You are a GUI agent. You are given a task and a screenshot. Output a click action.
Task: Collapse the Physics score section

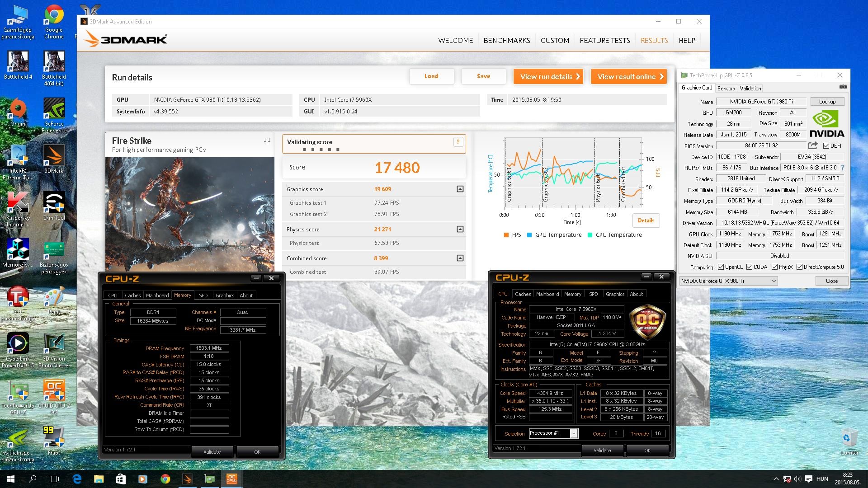(460, 229)
